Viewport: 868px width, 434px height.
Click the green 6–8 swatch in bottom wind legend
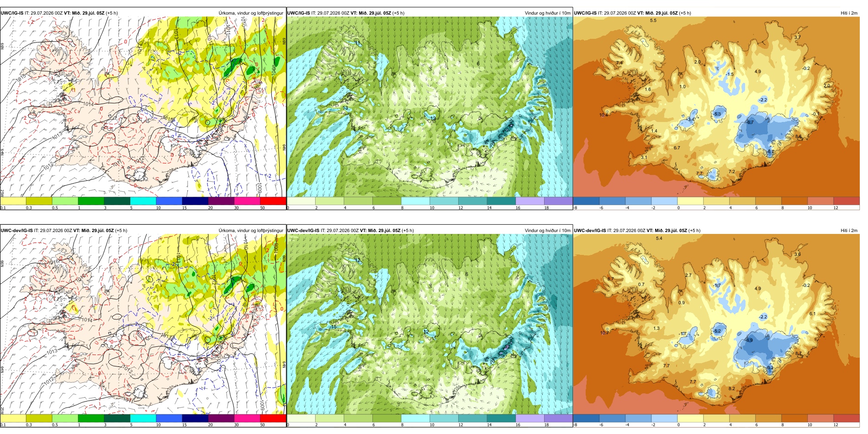pos(387,418)
